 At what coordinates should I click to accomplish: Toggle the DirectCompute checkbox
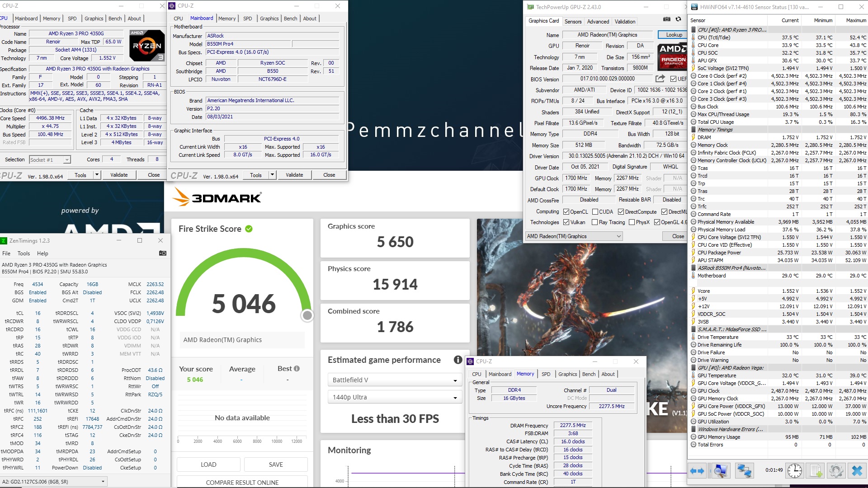(621, 212)
